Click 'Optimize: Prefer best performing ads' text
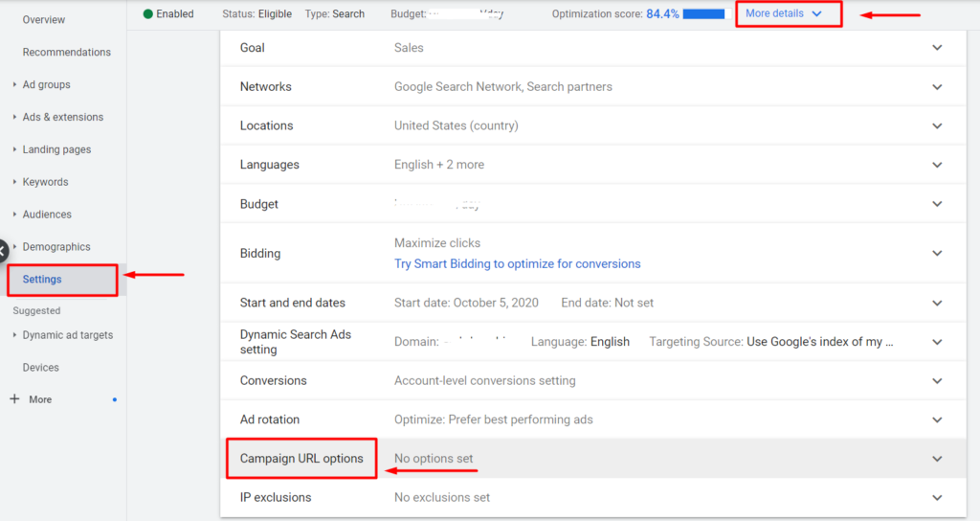Viewport: 980px width, 521px height. coord(494,419)
